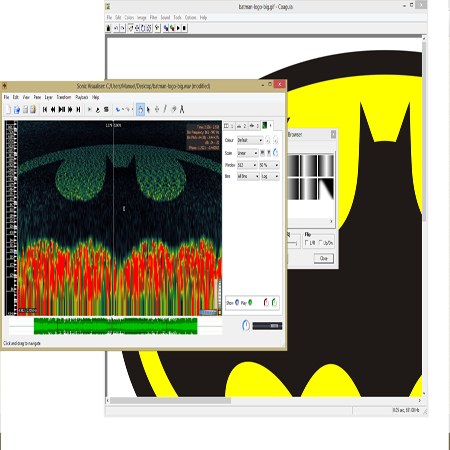This screenshot has height=450, width=450.
Task: Click the Fast Forward playback button
Action: coord(70,109)
